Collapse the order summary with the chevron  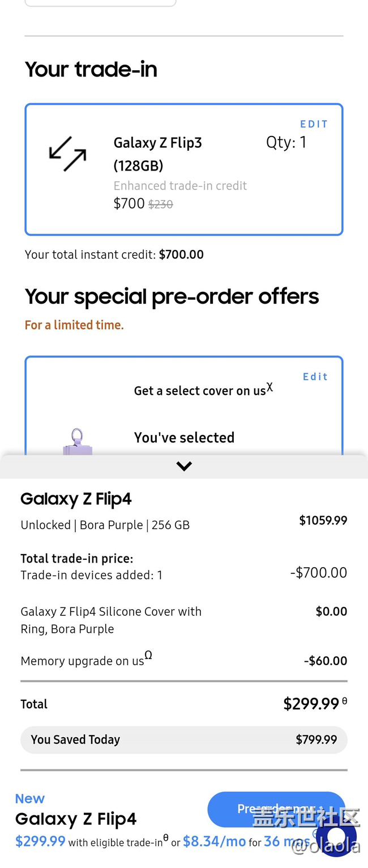184,466
